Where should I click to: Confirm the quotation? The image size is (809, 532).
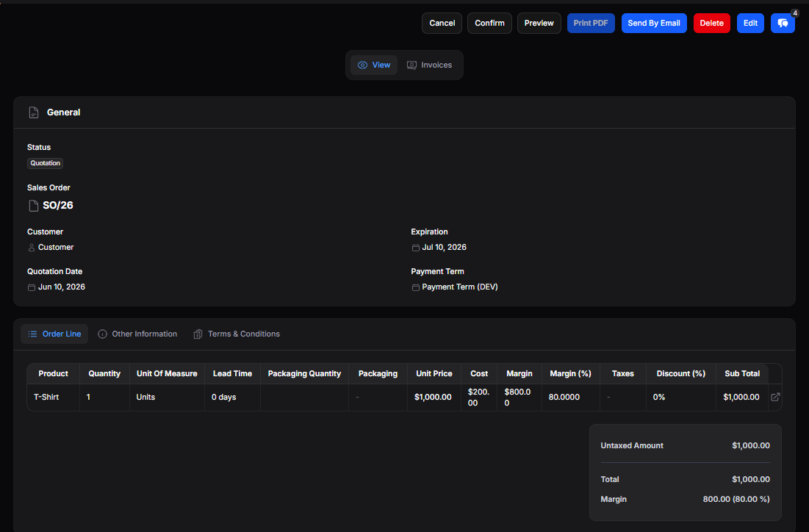(x=489, y=24)
